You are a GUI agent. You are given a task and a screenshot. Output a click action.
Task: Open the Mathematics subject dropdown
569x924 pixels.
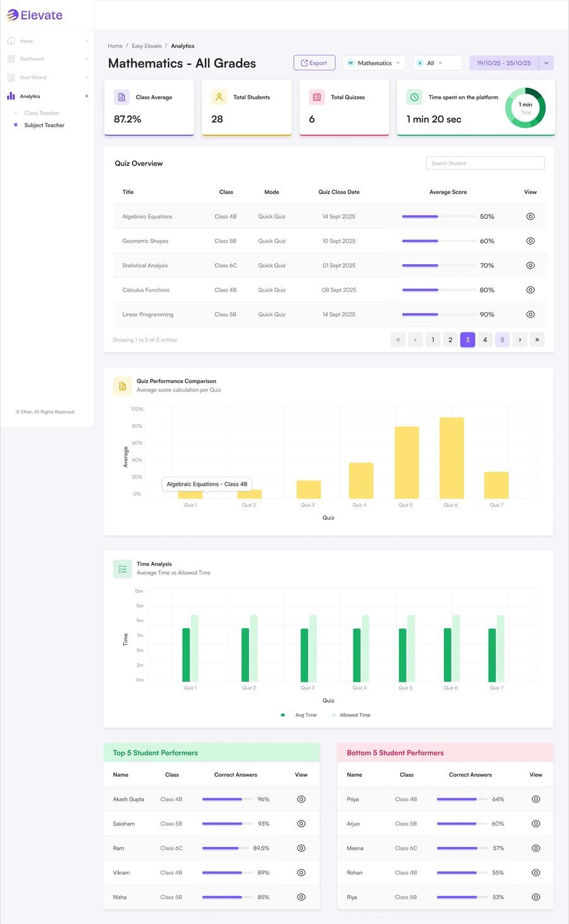pos(374,63)
